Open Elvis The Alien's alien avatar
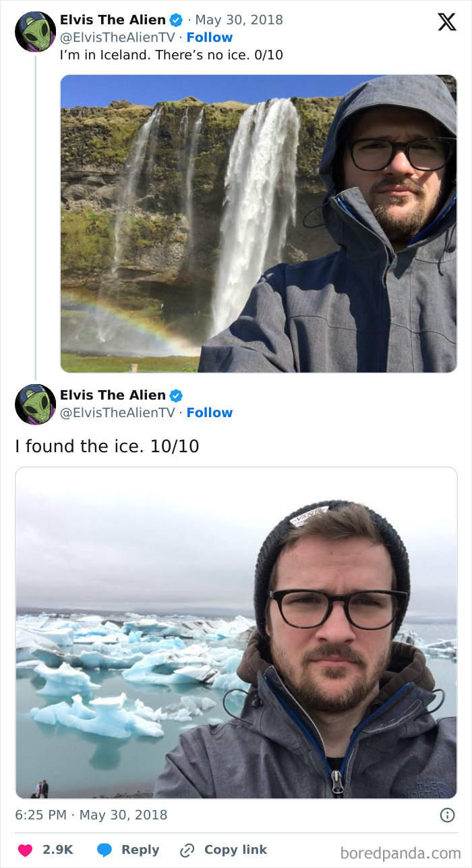Viewport: 472px width, 868px height. (x=34, y=30)
